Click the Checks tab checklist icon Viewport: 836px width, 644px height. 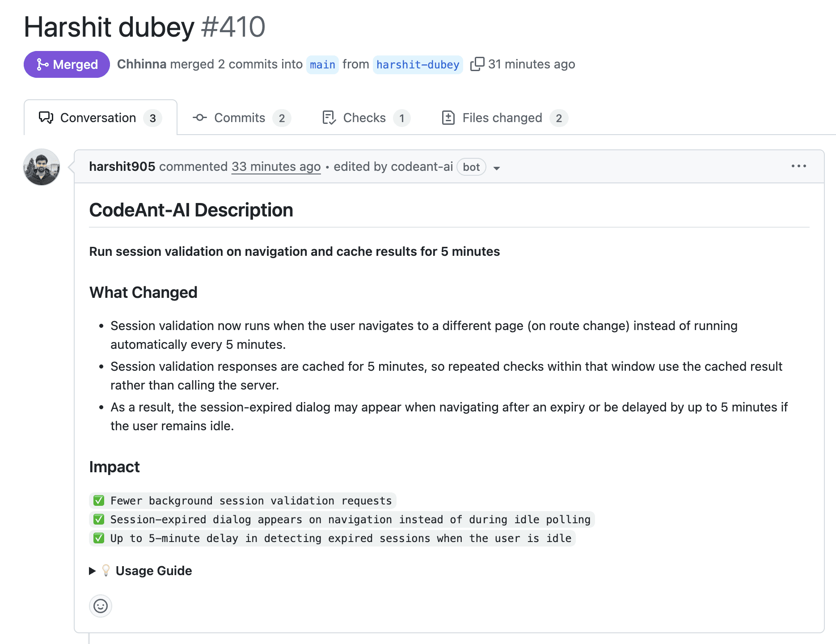(329, 118)
